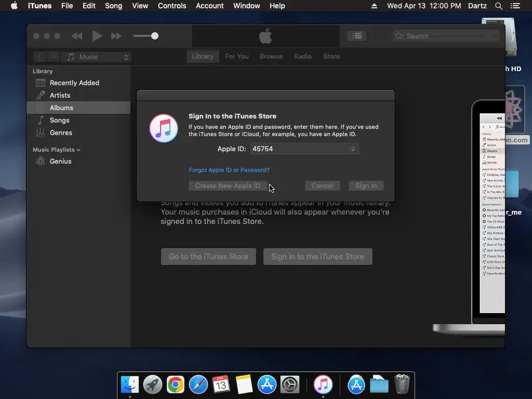Click the eject icon in the menu bar
The width and height of the screenshot is (532, 399).
pos(374,6)
